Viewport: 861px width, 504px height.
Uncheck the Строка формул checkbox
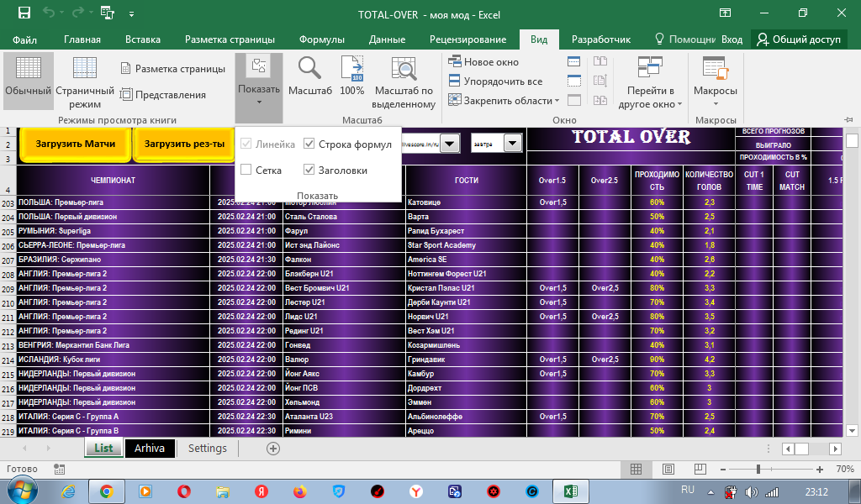[309, 144]
